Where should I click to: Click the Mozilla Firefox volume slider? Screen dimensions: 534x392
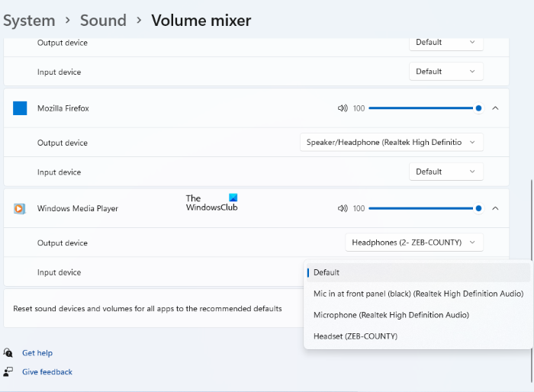click(423, 108)
